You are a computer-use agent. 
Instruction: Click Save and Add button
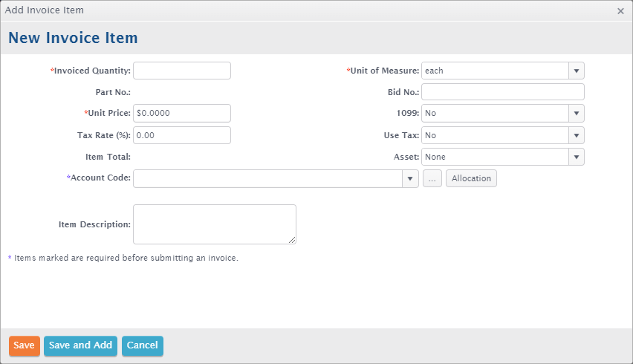81,346
